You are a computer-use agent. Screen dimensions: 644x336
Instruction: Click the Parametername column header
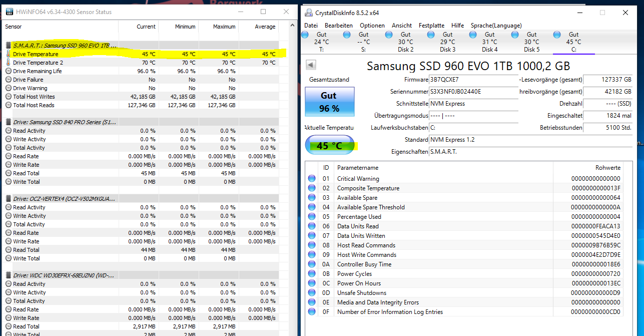pos(444,168)
